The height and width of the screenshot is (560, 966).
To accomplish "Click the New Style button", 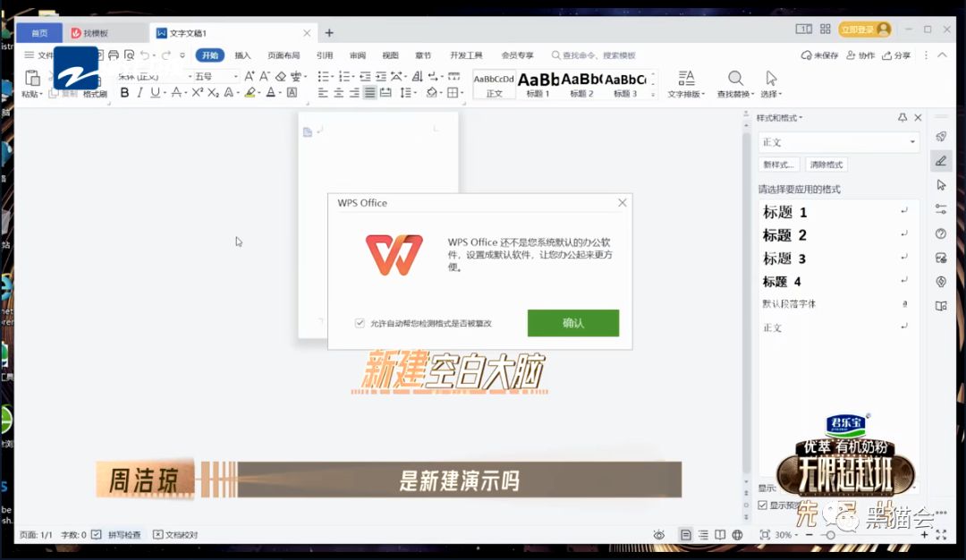I will (779, 165).
